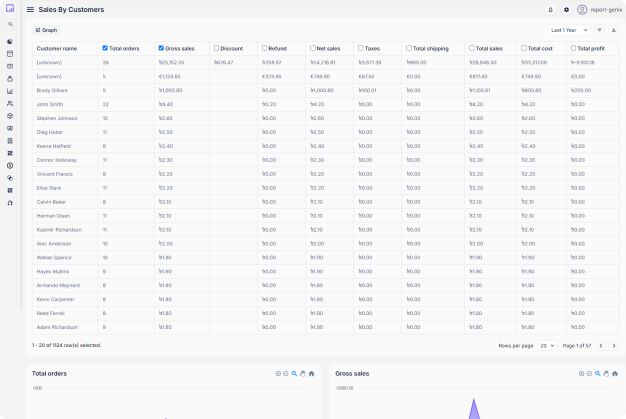Zoom out on the Gross sales chart
This screenshot has width=626, height=419.
[589, 374]
